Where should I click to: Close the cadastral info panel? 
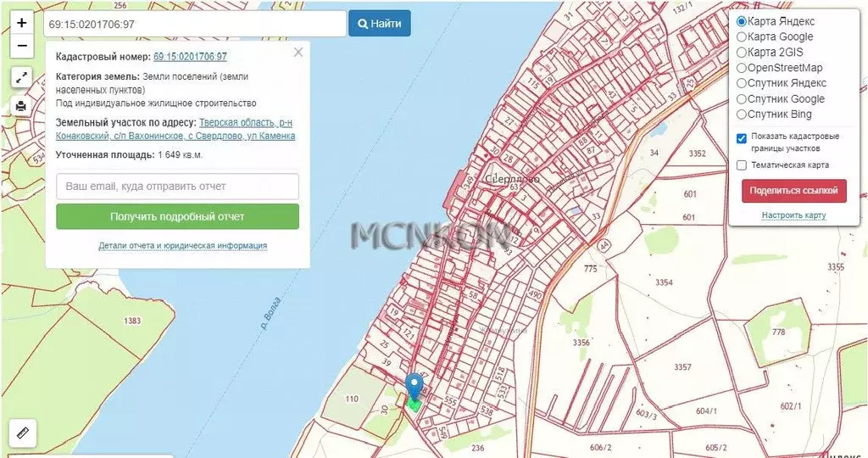tap(298, 53)
